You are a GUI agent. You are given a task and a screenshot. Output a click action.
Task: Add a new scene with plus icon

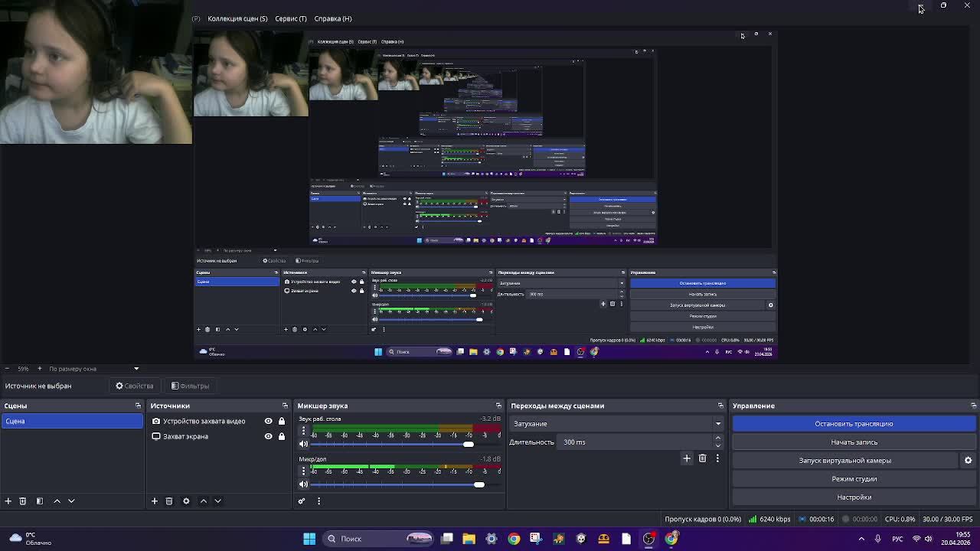[x=8, y=501]
